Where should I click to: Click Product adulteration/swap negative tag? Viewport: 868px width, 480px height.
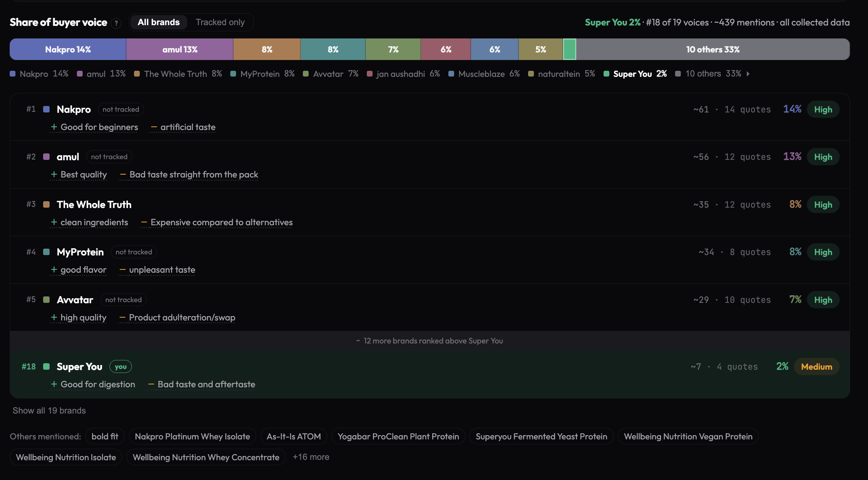pyautogui.click(x=177, y=318)
